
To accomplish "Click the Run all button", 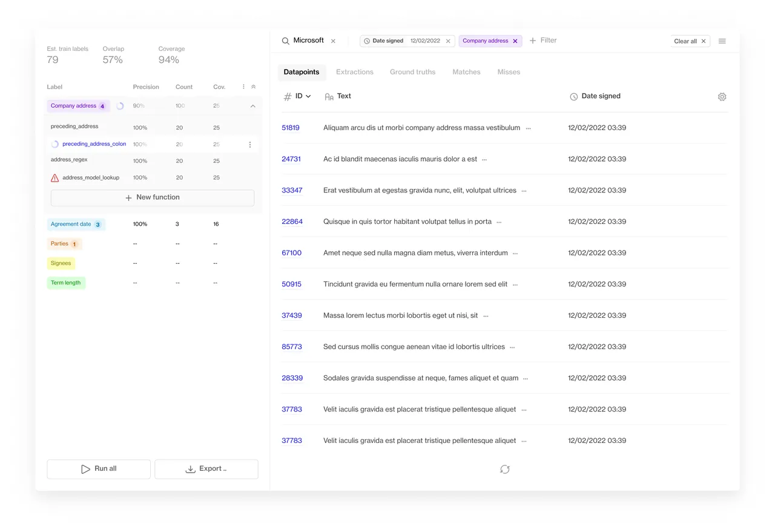I will [99, 469].
